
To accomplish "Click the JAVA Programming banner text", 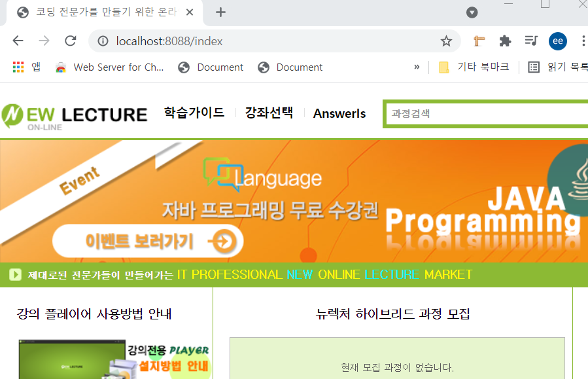I will tap(483, 210).
